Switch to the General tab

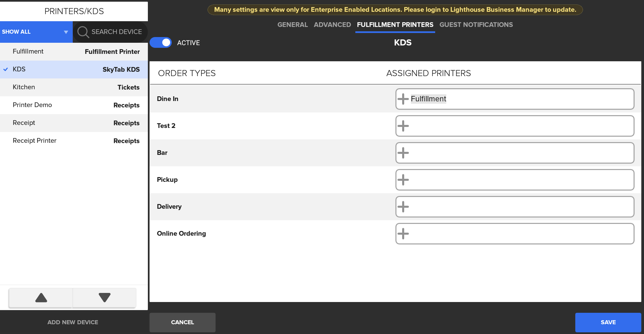tap(292, 25)
